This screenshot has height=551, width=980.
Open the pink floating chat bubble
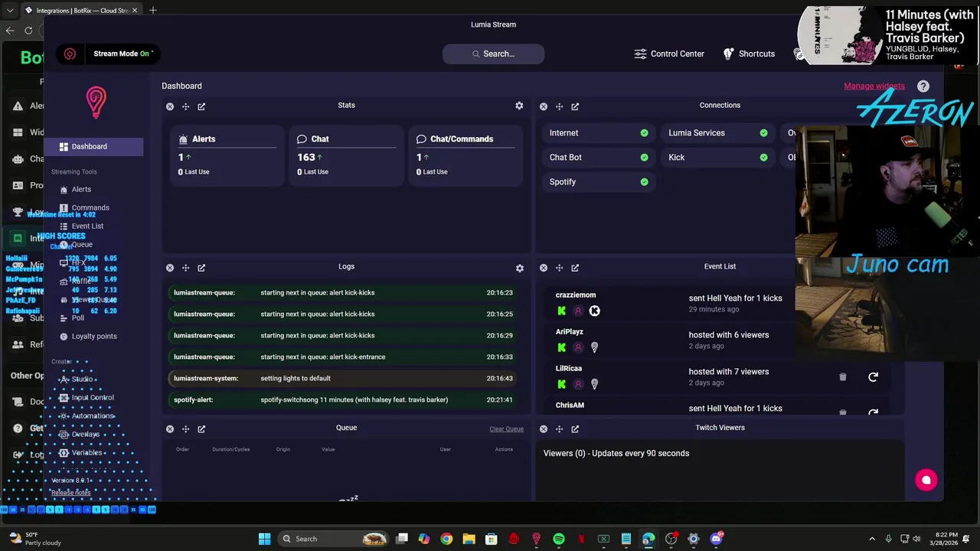tap(926, 480)
